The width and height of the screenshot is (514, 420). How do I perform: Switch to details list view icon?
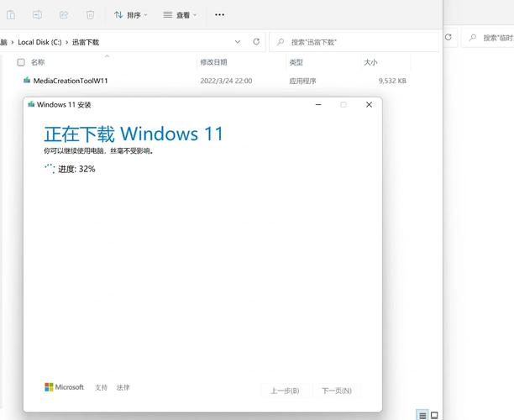[422, 416]
